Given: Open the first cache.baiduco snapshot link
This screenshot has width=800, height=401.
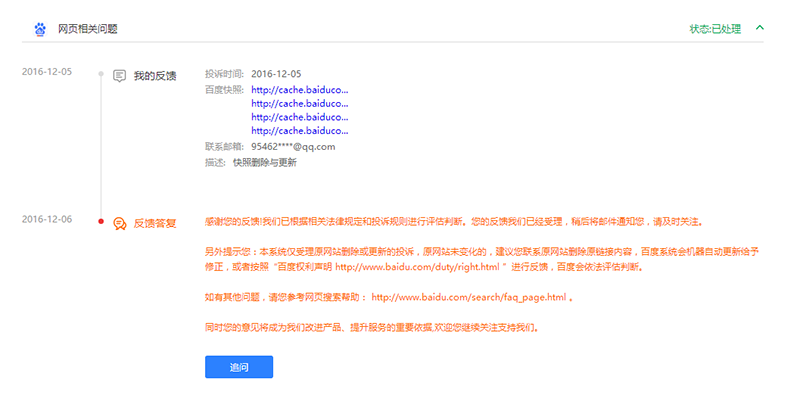Looking at the screenshot, I should tap(299, 90).
